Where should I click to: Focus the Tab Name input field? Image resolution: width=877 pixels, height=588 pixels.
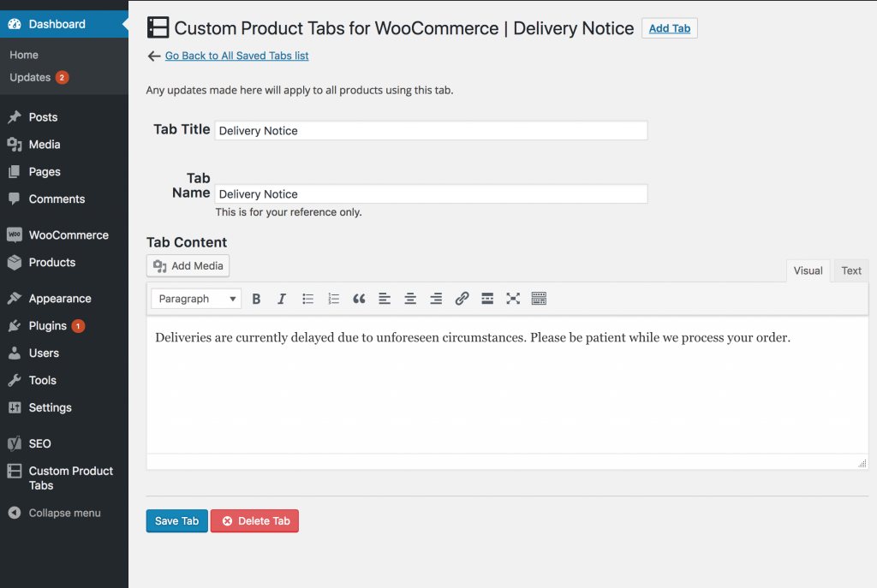coord(432,194)
